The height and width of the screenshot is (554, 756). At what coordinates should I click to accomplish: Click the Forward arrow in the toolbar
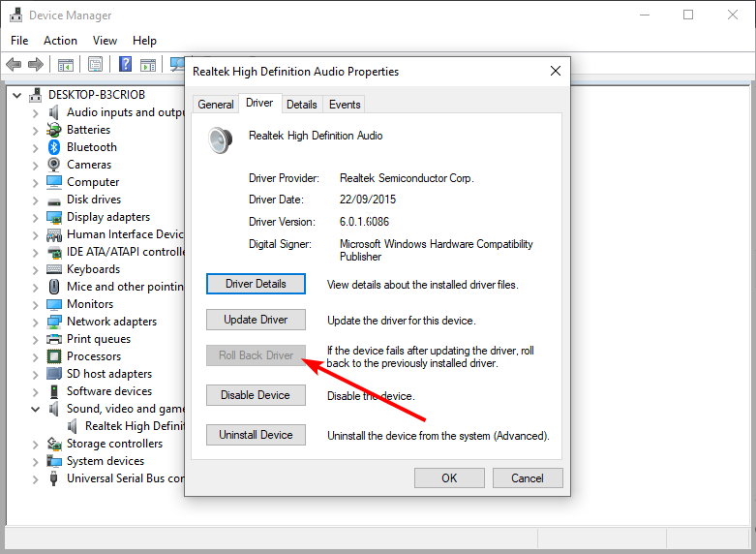coord(36,64)
